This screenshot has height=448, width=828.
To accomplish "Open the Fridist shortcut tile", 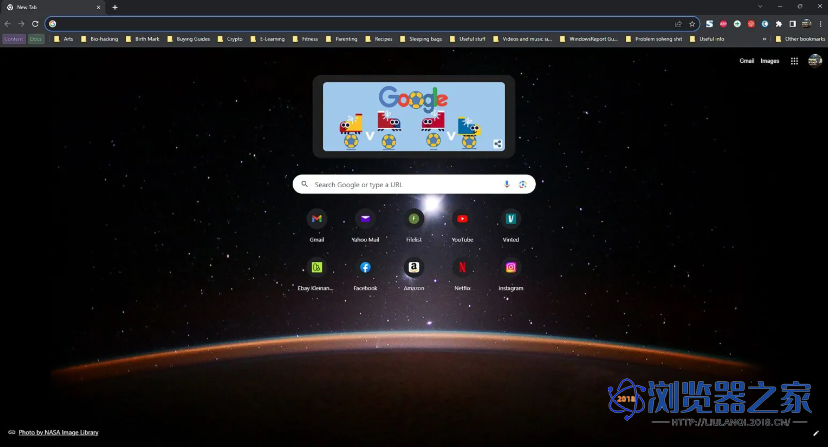I will coord(414,226).
